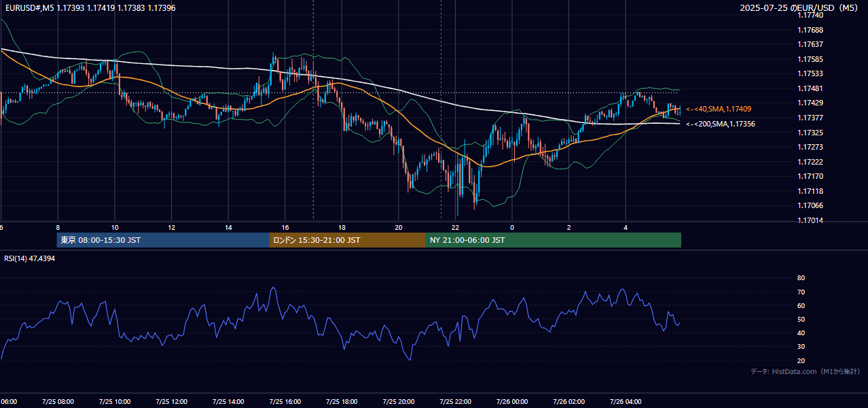Click price axis label 1.17118
Screen dimensions: 868x408
pyautogui.click(x=810, y=191)
